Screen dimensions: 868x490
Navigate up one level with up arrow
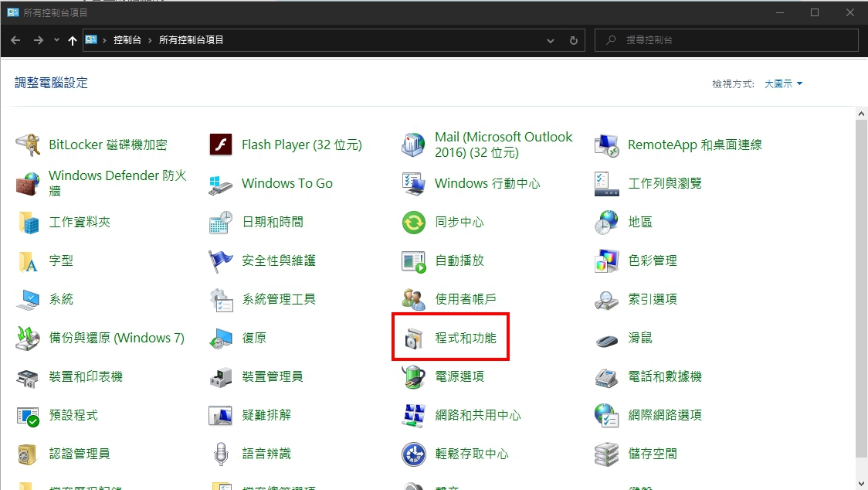click(73, 40)
